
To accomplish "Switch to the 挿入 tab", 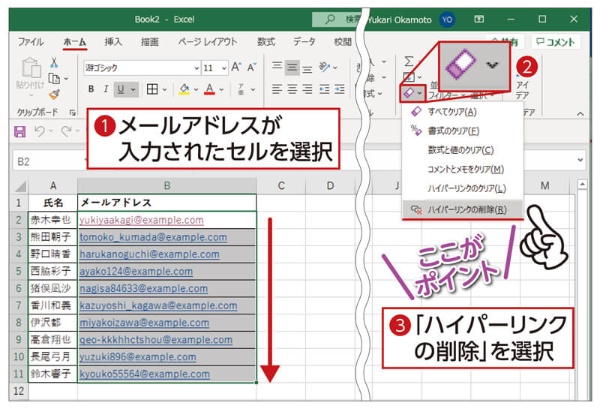I will [114, 42].
